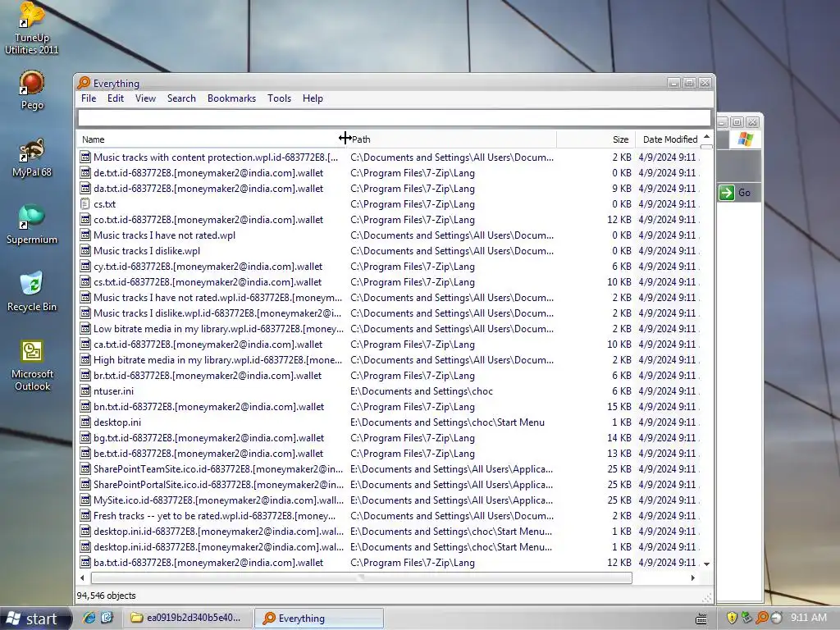Switch to ea0919b2d340b5e40 folder taskbar button

click(186, 618)
